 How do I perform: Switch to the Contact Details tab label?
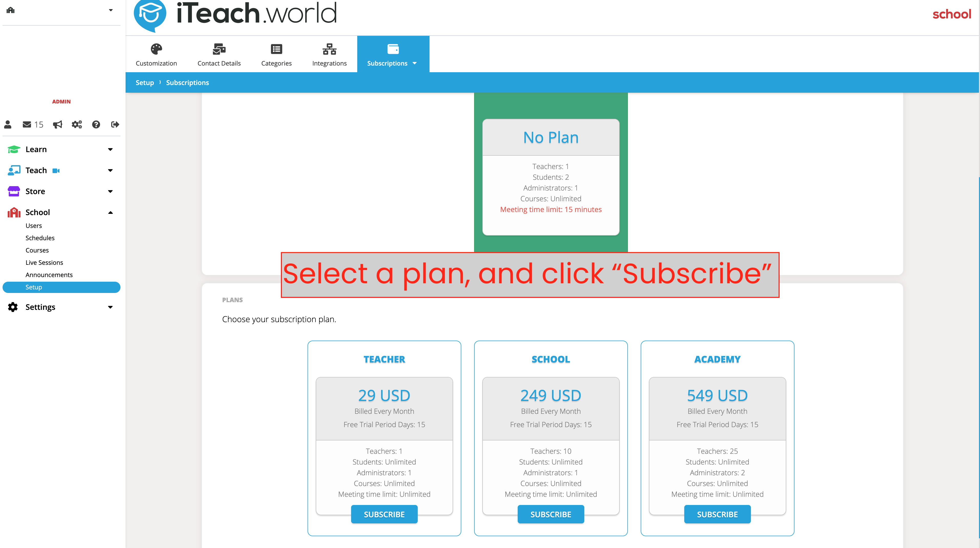pyautogui.click(x=219, y=64)
